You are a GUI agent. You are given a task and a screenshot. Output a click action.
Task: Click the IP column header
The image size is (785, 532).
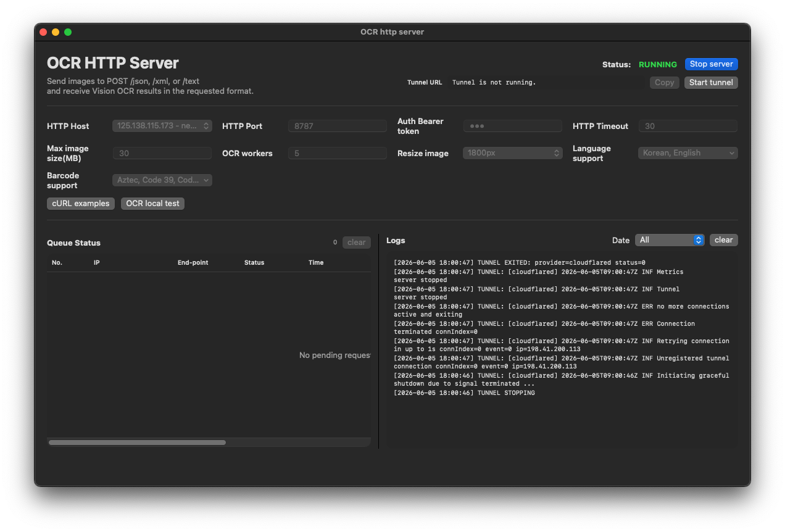97,262
